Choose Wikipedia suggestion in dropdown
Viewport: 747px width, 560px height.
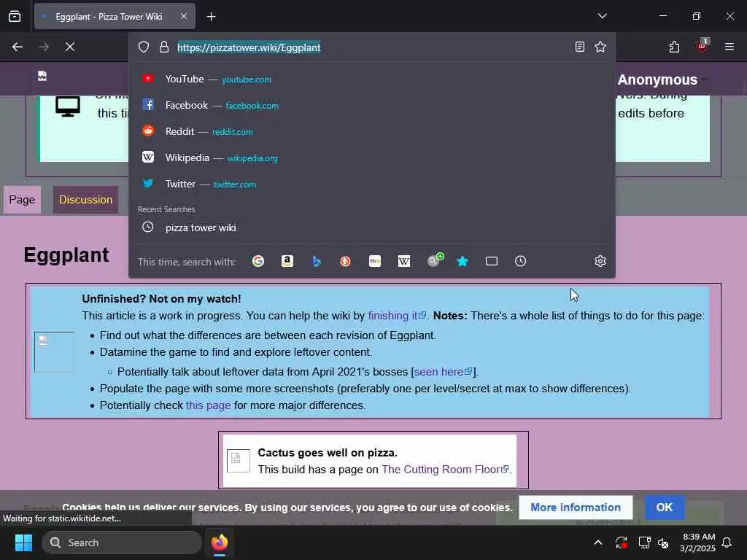(x=371, y=157)
